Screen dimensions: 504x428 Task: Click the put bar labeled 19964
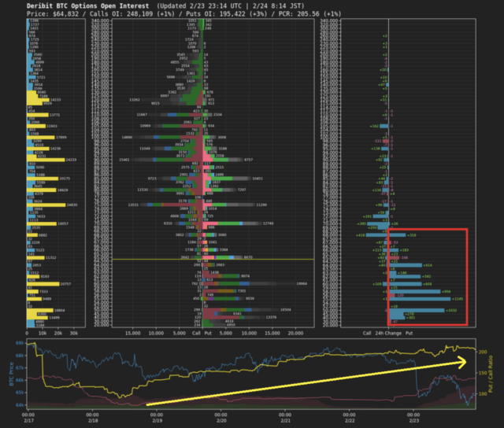250,283
